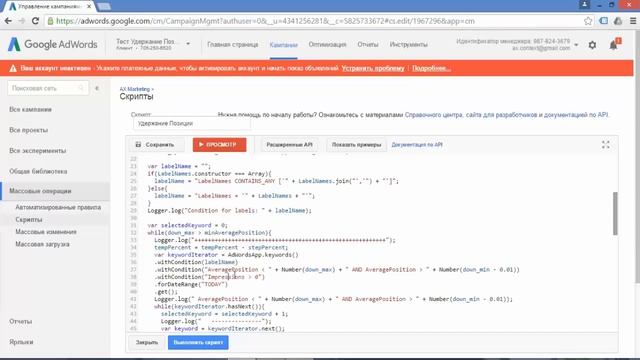Open the settings gear icon
The height and width of the screenshot is (360, 640).
[x=592, y=45]
